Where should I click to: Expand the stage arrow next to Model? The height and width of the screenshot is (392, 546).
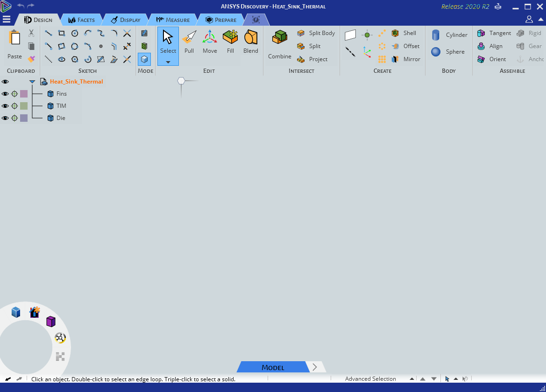coord(315,367)
